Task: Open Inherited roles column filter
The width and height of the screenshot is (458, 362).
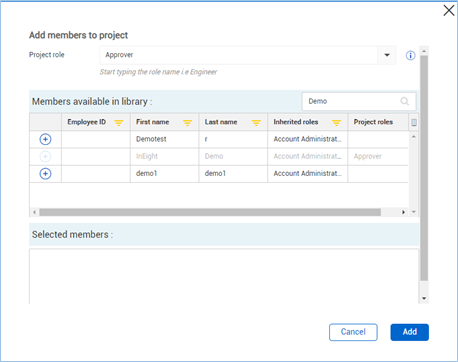Action: pos(336,123)
